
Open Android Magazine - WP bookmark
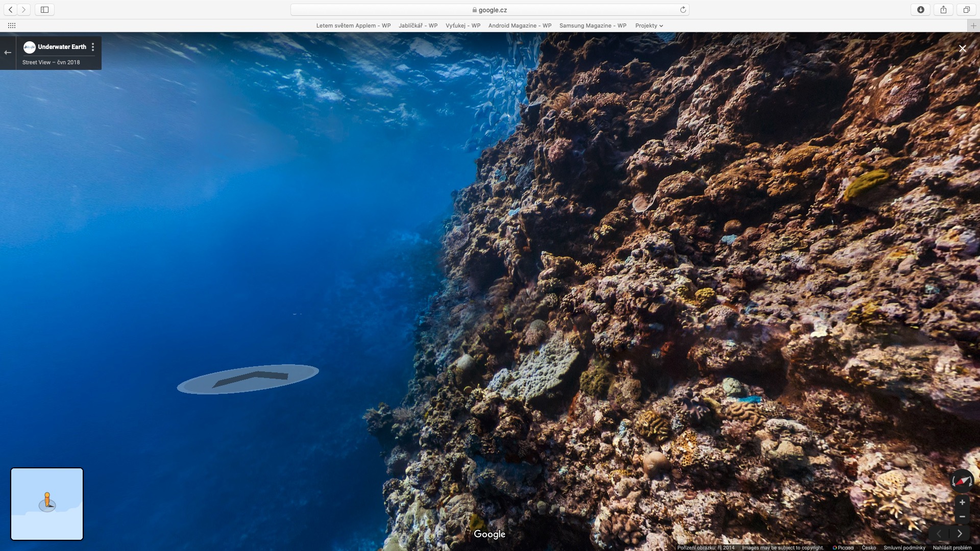520,26
